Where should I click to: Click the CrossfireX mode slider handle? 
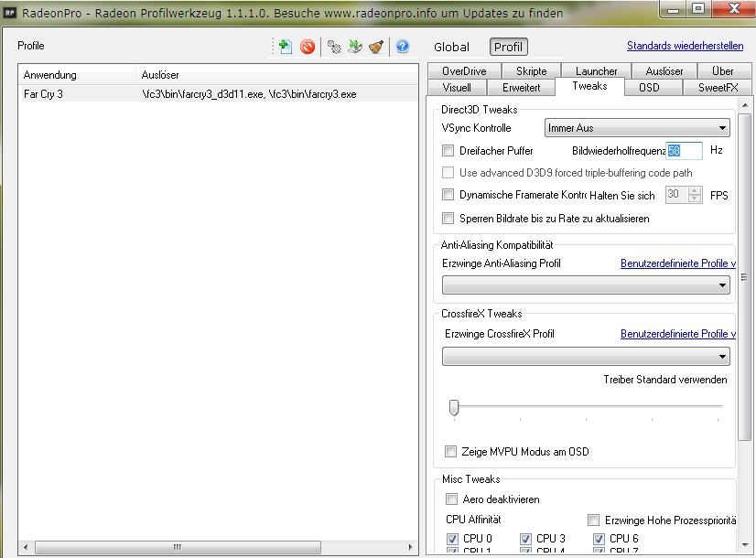tap(454, 407)
